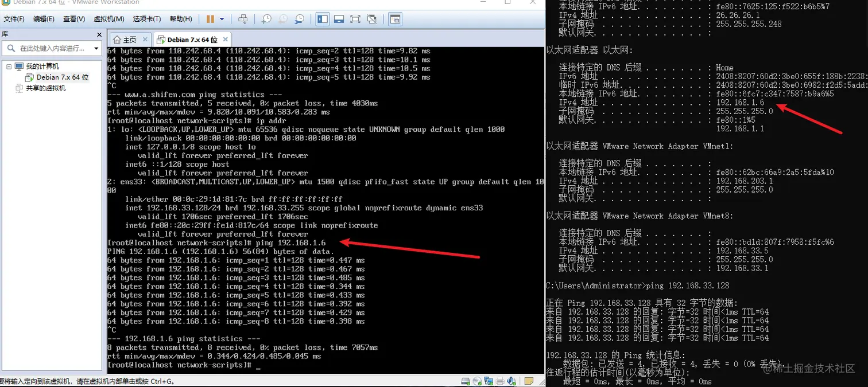Select Debian 7.x 64 位 in library tree
Viewport: 868px width, 387px height.
[63, 77]
